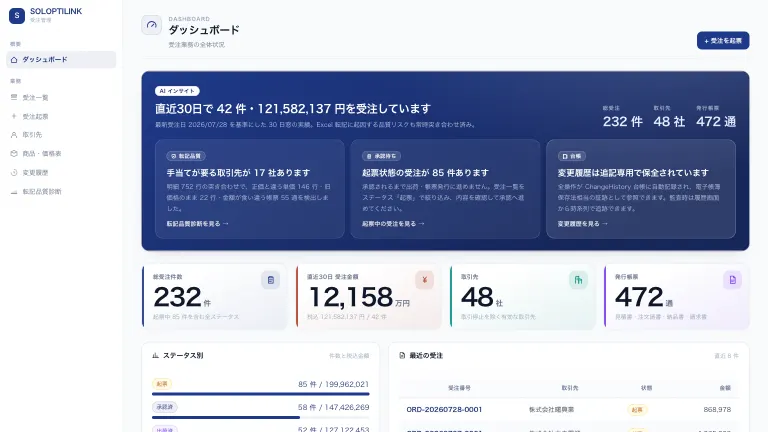Follow the 変更履歴を見る link
The image size is (768, 432).
coord(582,223)
